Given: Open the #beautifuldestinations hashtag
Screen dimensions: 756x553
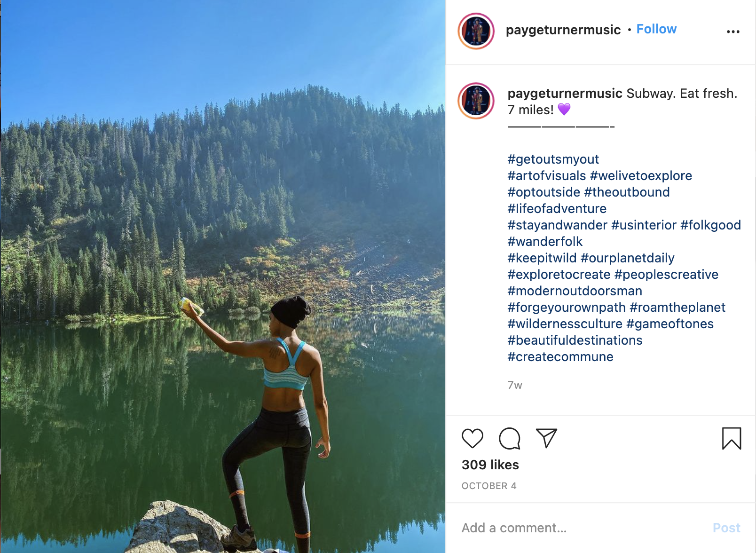Looking at the screenshot, I should [575, 340].
